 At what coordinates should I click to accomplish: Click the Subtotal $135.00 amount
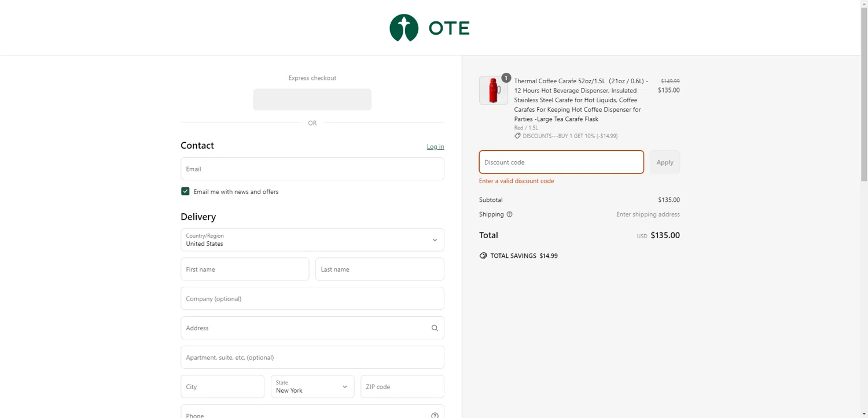[669, 200]
